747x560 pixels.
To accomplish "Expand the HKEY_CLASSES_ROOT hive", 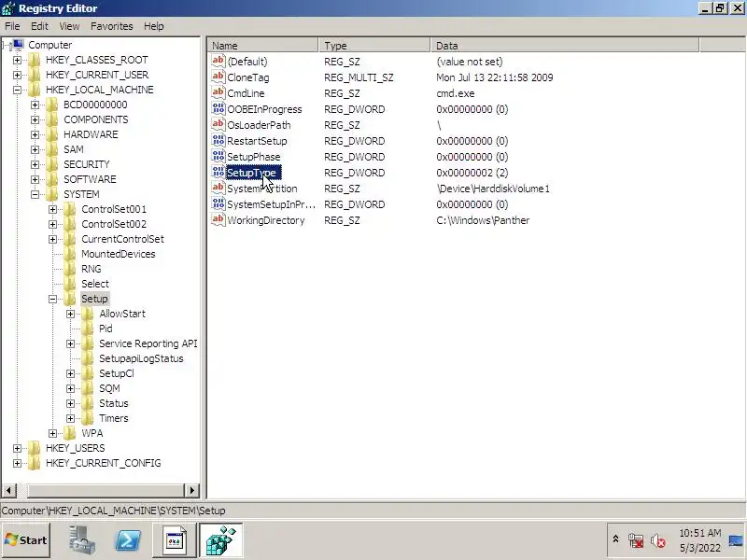I will (17, 60).
